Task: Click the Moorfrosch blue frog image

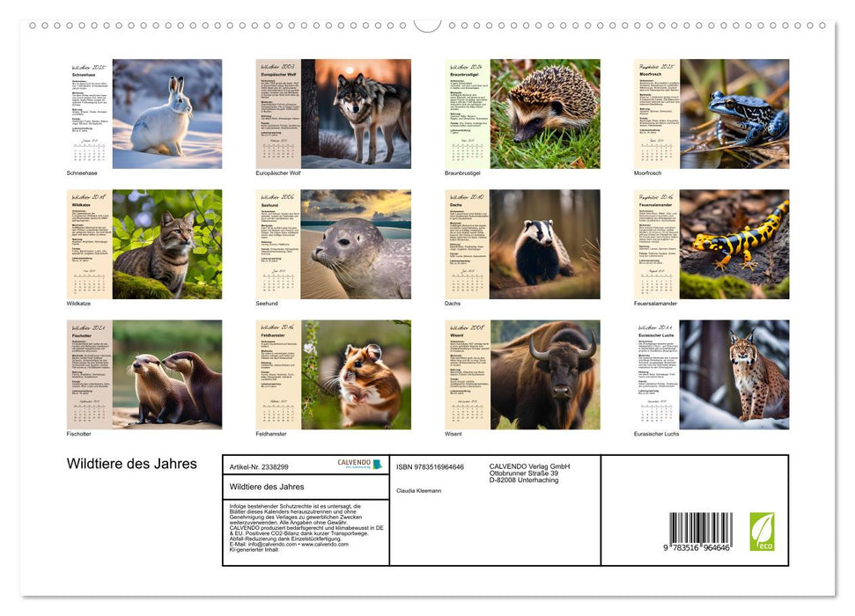Action: point(734,114)
